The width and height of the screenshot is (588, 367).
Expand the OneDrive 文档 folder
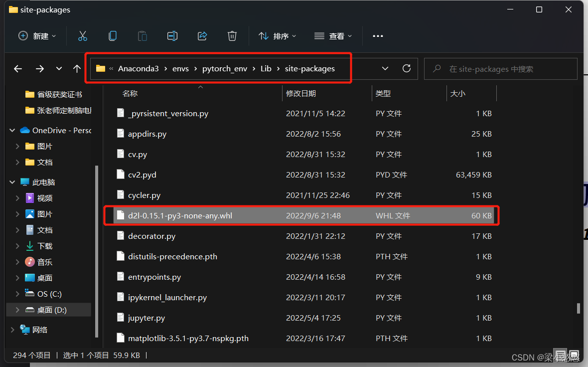(17, 162)
